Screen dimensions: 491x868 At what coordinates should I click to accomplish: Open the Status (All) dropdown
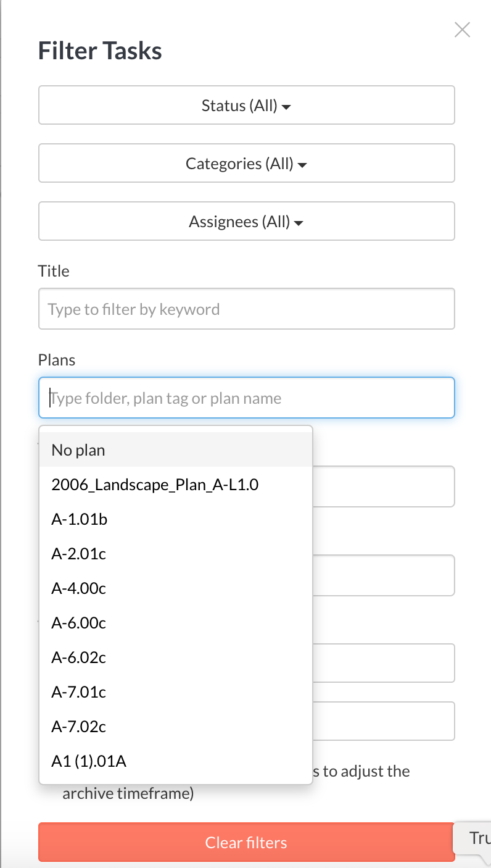click(x=247, y=105)
